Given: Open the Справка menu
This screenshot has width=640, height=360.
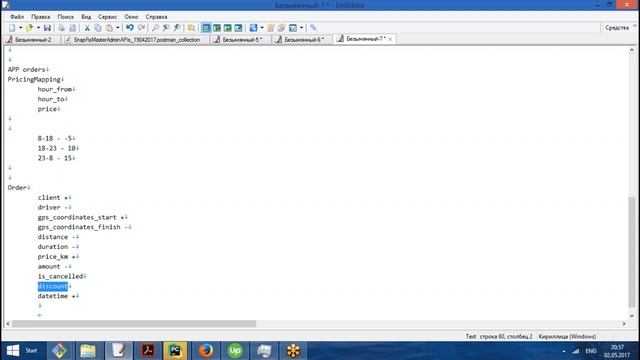Looking at the screenshot, I should 156,17.
